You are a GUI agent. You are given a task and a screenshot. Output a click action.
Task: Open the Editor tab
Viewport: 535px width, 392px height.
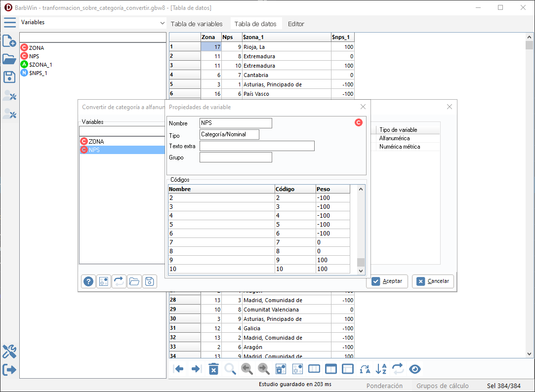[x=296, y=24]
